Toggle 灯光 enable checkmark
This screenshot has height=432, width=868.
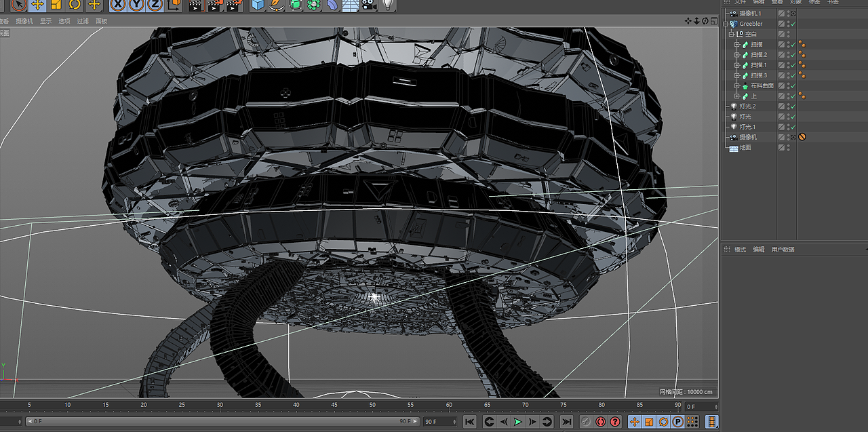[793, 117]
